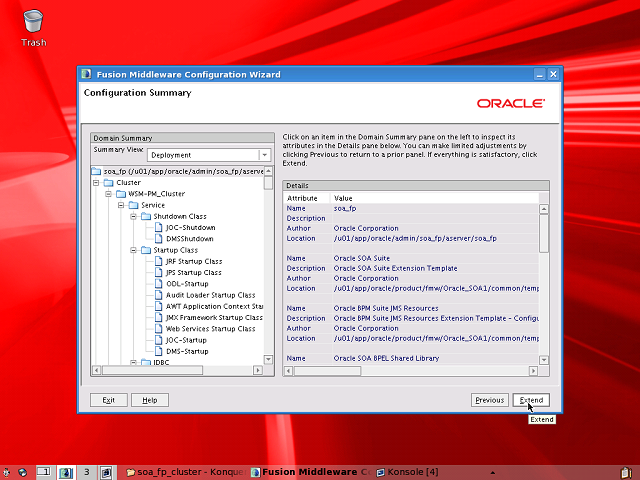Click the domain tree scroll down arrow
Screen dimensions: 640x480
[268, 359]
